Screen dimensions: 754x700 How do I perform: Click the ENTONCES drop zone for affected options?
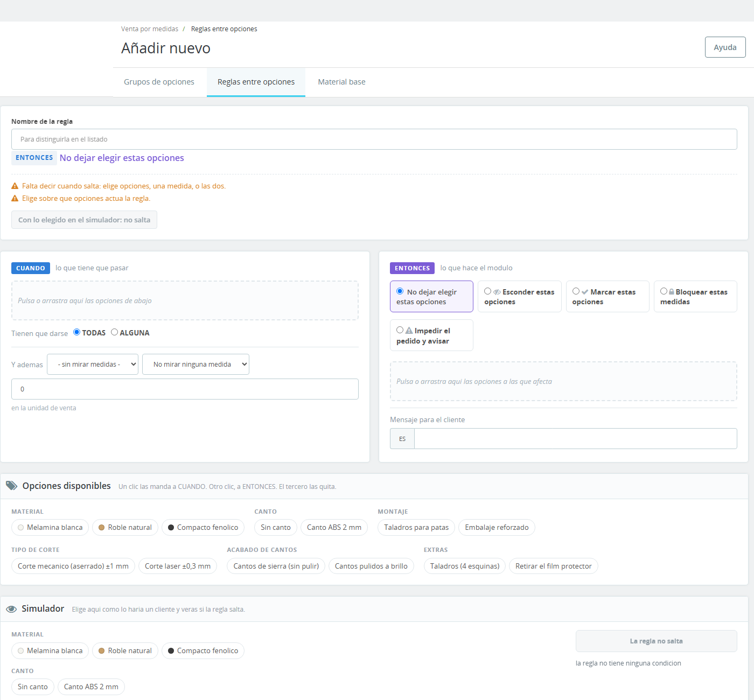563,381
